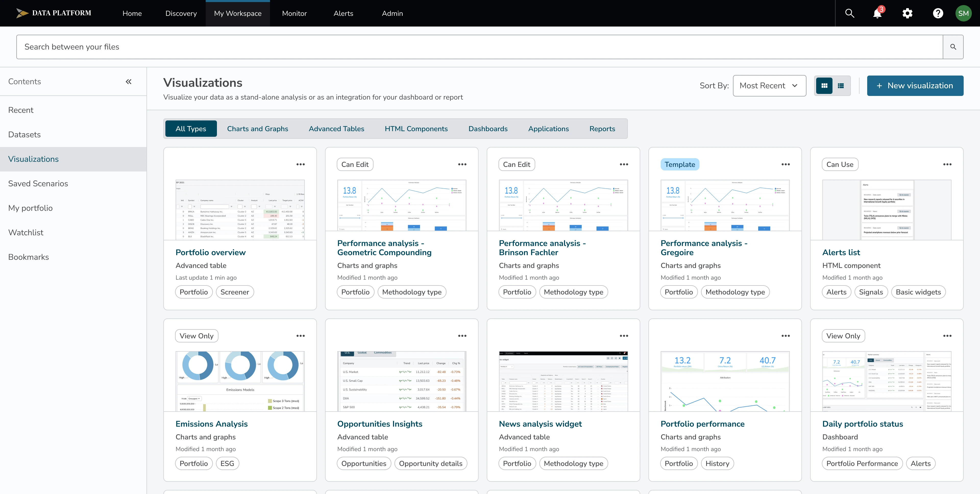Open Portfolio overview title link
This screenshot has width=980, height=494.
click(210, 252)
